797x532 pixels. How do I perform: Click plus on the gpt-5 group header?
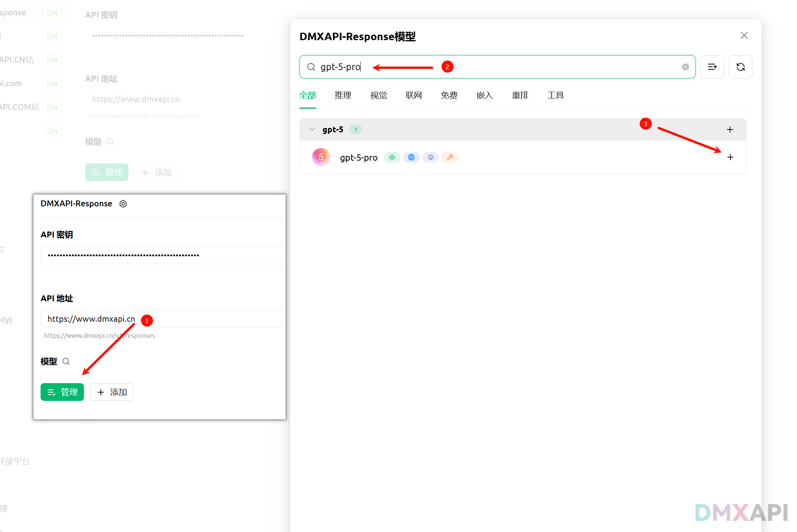730,130
